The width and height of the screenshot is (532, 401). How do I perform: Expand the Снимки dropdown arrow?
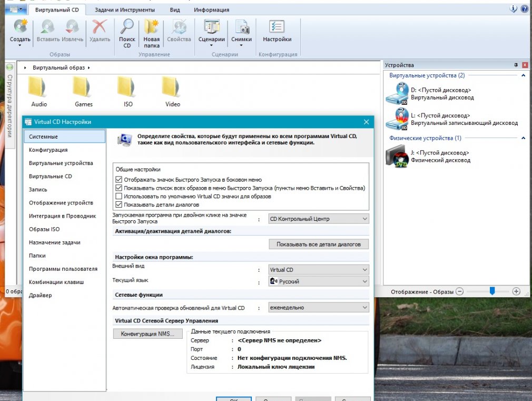241,45
